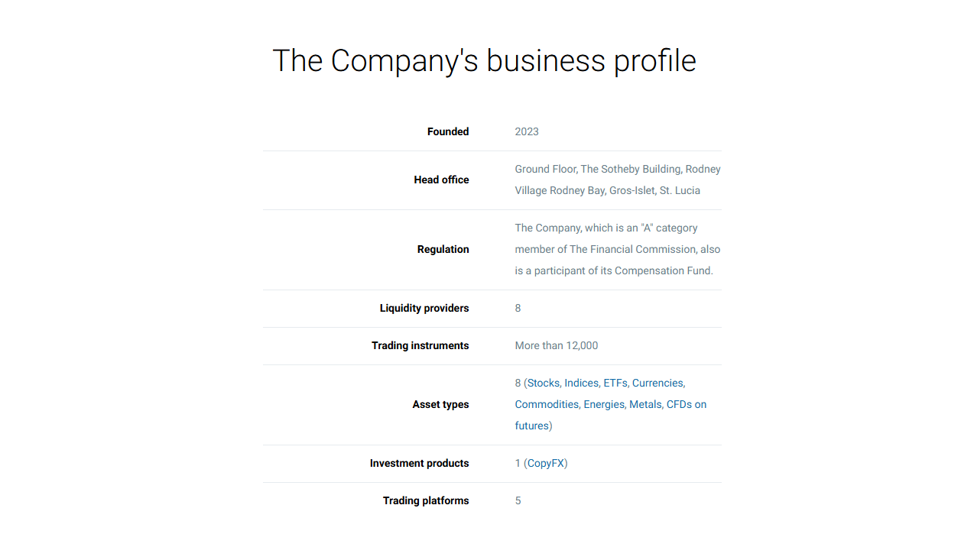The image size is (961, 560).
Task: Follow the ETFs link
Action: point(615,383)
